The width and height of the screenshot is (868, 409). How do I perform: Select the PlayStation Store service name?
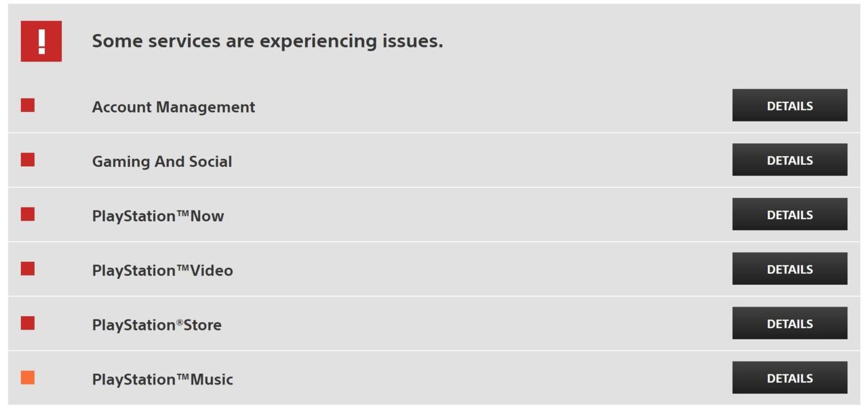click(157, 325)
